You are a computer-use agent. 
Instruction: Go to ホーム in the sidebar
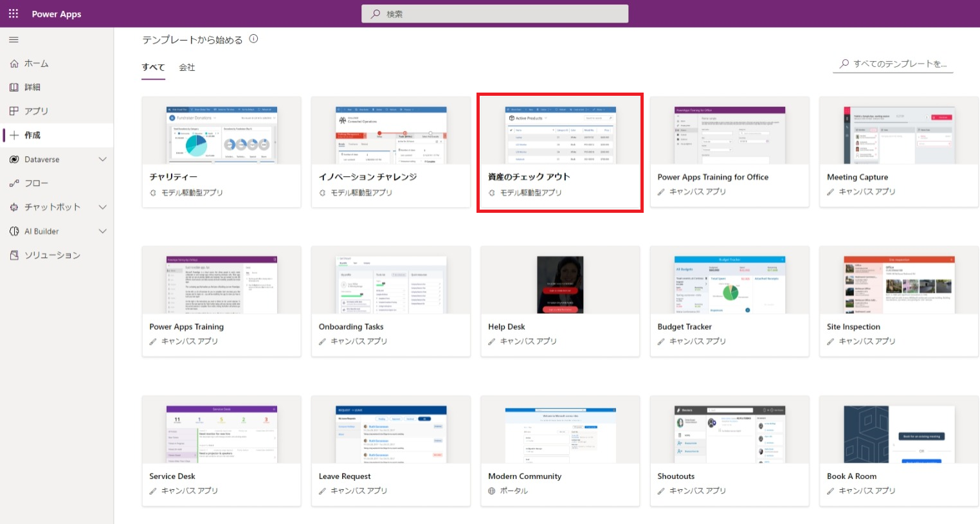tap(57, 64)
